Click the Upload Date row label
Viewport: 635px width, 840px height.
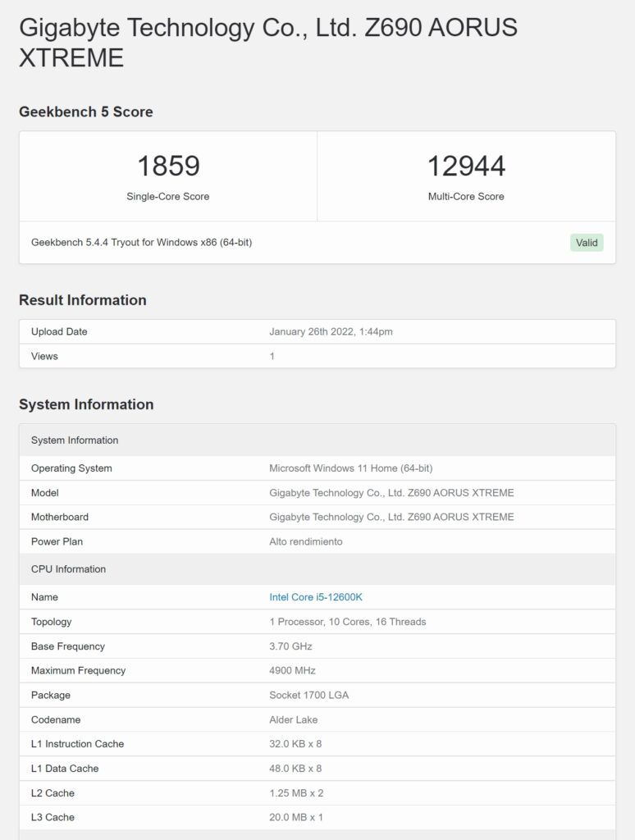(59, 331)
